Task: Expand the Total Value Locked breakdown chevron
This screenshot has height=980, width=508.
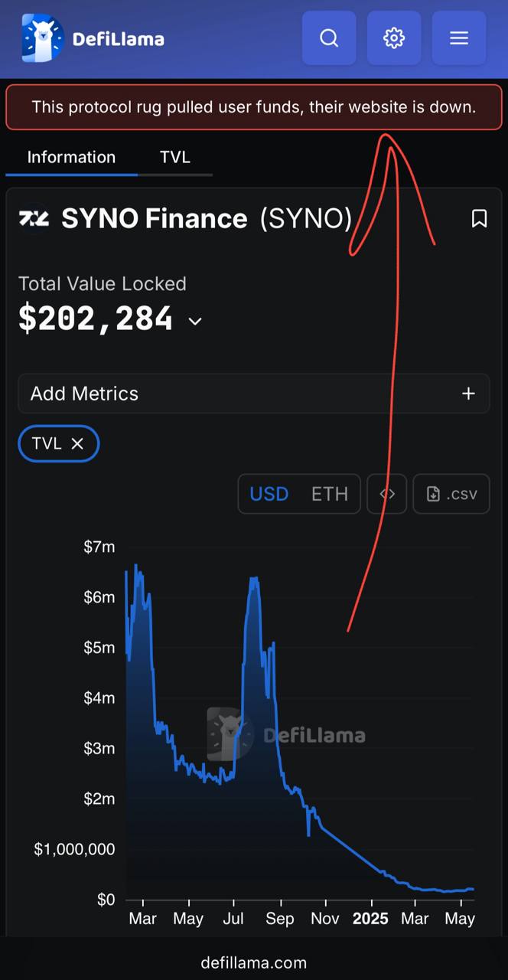Action: [x=195, y=322]
